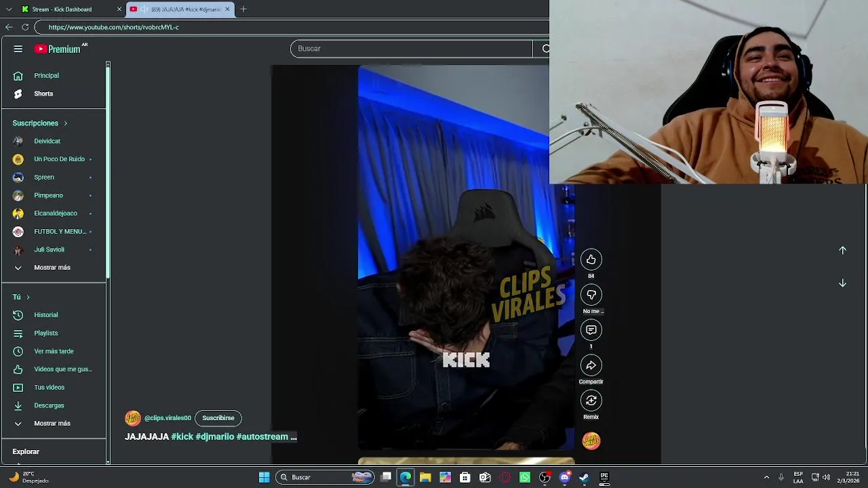Open the short's sound avatar icon
Viewport: 868px width, 488px height.
[591, 441]
